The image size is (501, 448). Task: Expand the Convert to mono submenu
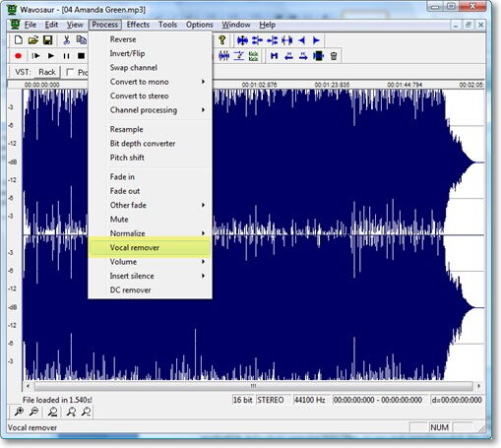[x=151, y=82]
